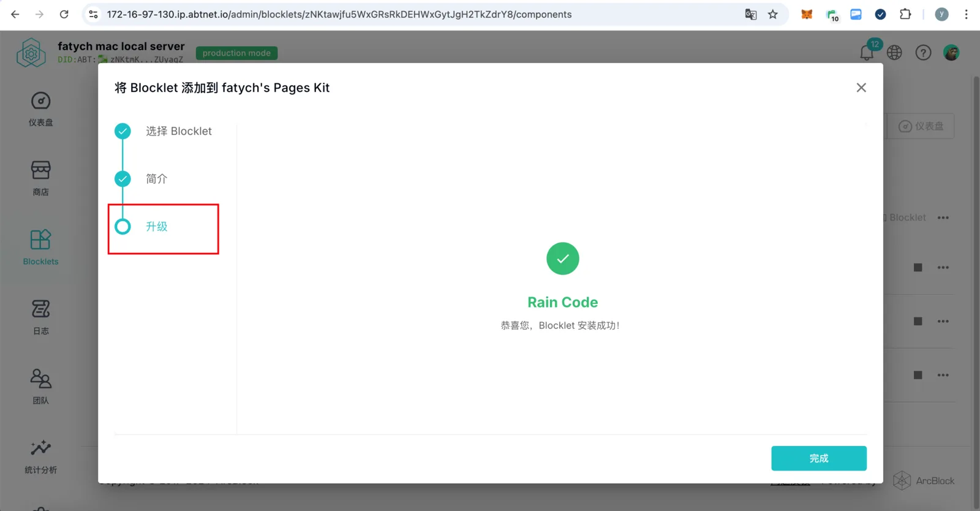Click the browser back arrow
Image resolution: width=980 pixels, height=511 pixels.
15,14
